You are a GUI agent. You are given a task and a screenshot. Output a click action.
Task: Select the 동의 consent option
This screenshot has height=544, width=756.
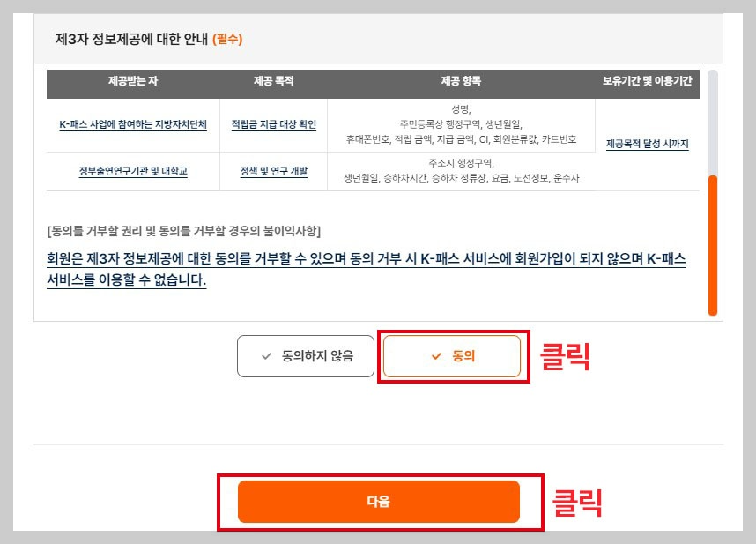452,355
